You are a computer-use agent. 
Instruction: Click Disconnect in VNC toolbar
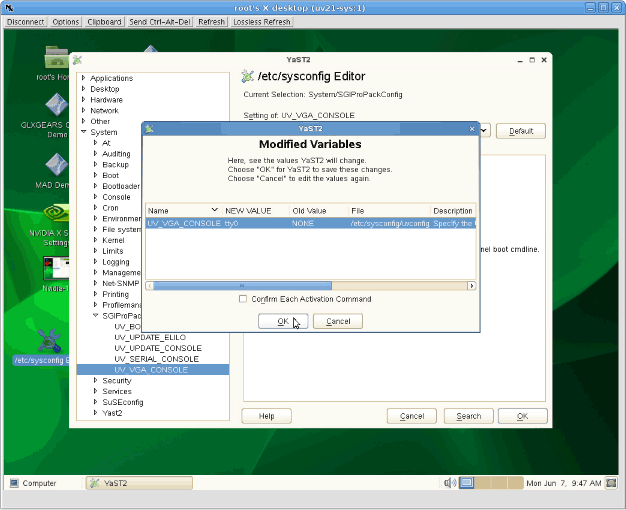pos(26,22)
